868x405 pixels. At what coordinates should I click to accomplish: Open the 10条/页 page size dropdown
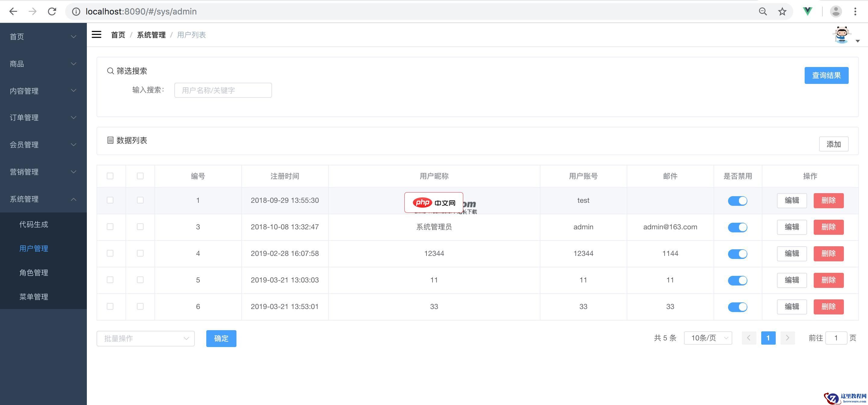click(708, 338)
